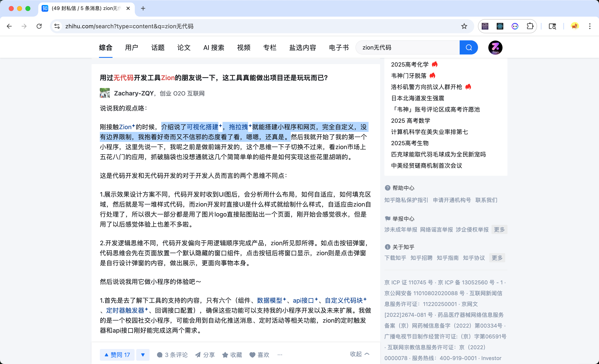The height and width of the screenshot is (364, 599).
Task: Open 涉未成年举报 link
Action: [401, 230]
